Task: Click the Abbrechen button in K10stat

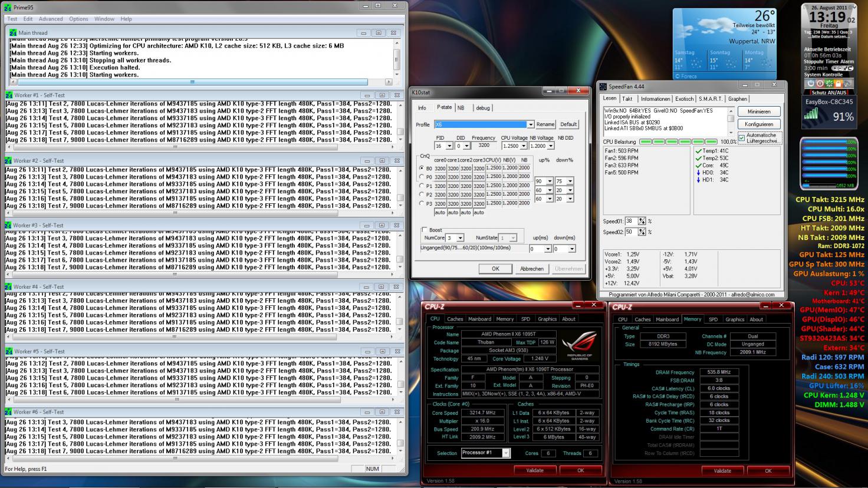Action: [x=532, y=269]
